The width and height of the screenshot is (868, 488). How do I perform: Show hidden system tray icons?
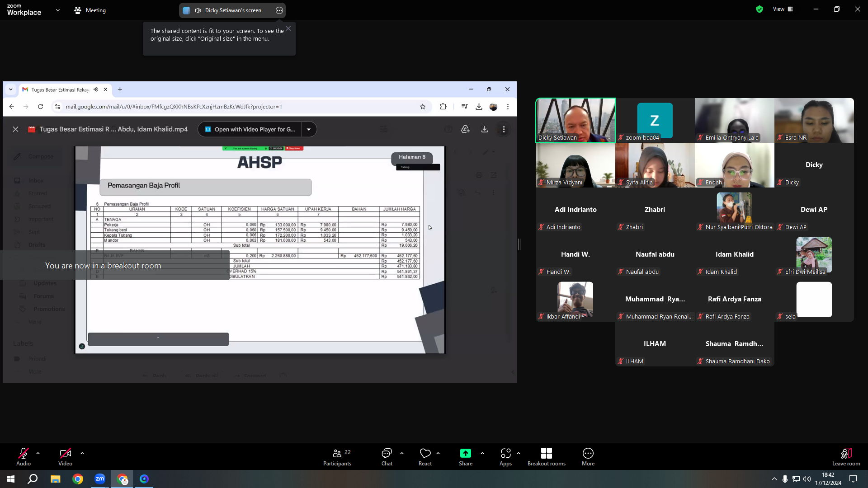click(x=774, y=479)
